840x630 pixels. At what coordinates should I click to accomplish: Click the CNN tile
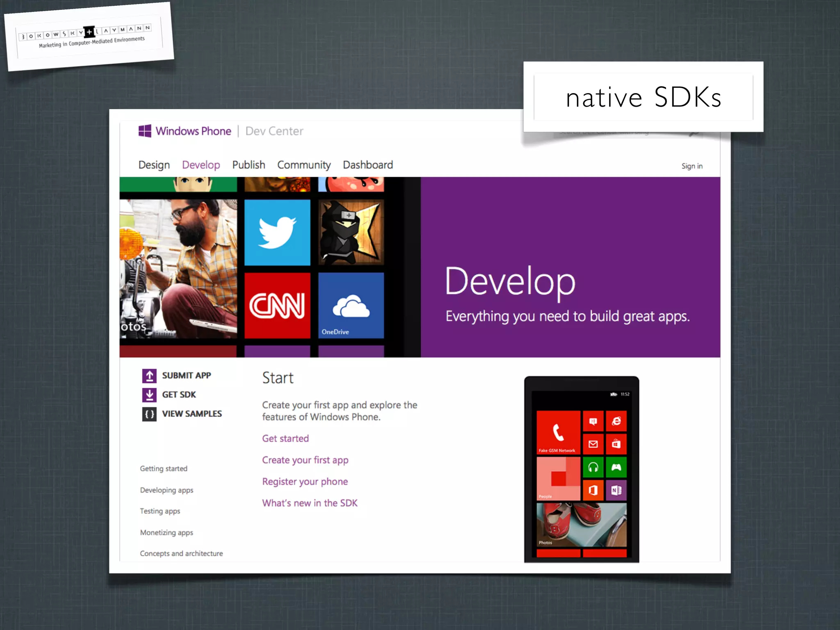(277, 306)
